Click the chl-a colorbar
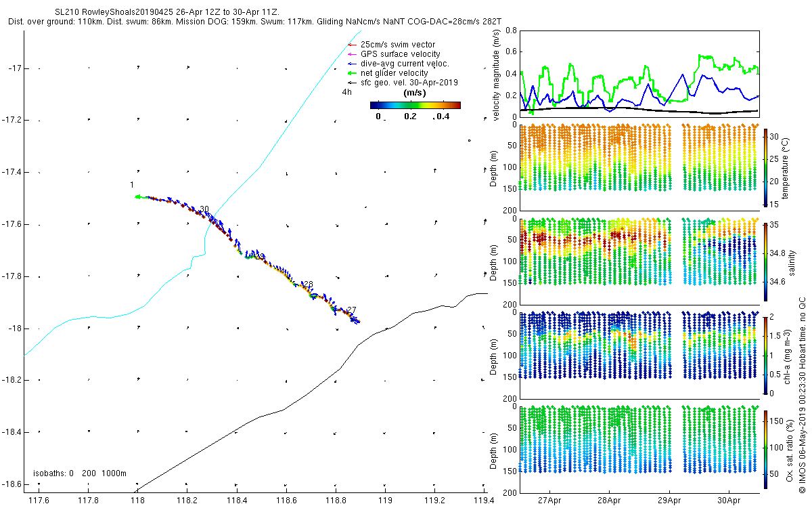 coord(765,355)
